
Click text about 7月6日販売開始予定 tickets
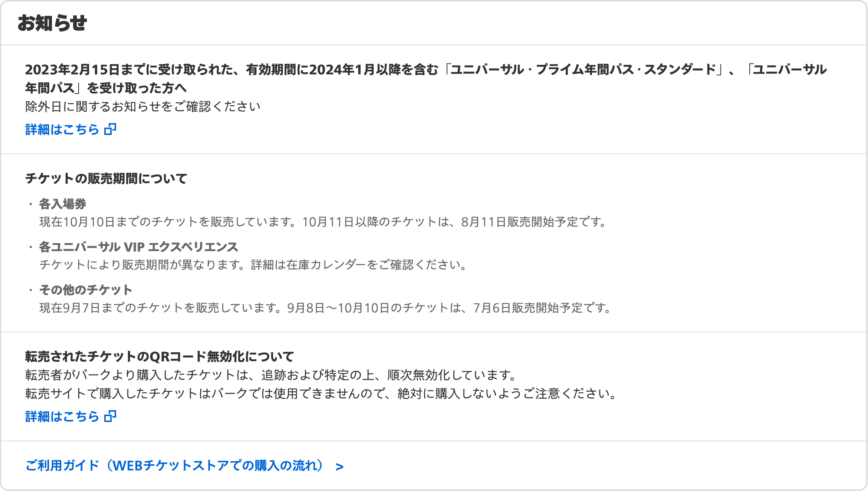click(x=325, y=308)
